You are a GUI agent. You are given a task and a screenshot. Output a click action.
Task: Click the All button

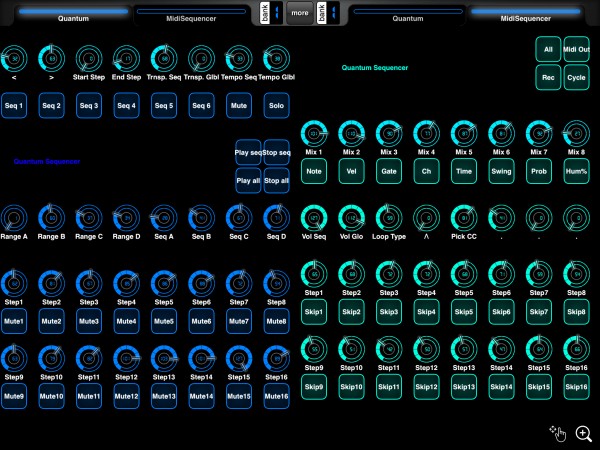tap(548, 49)
